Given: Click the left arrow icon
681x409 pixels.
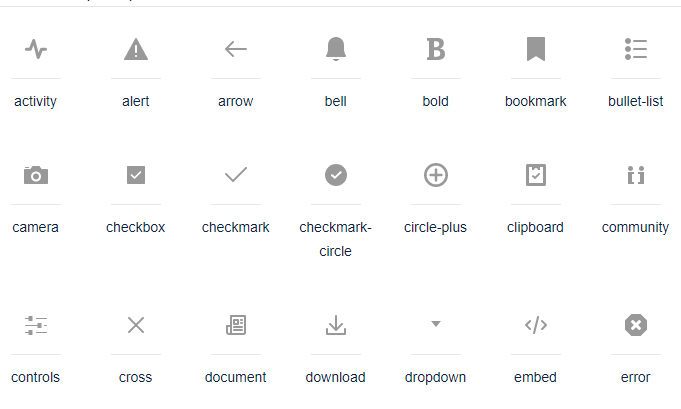Looking at the screenshot, I should click(236, 49).
